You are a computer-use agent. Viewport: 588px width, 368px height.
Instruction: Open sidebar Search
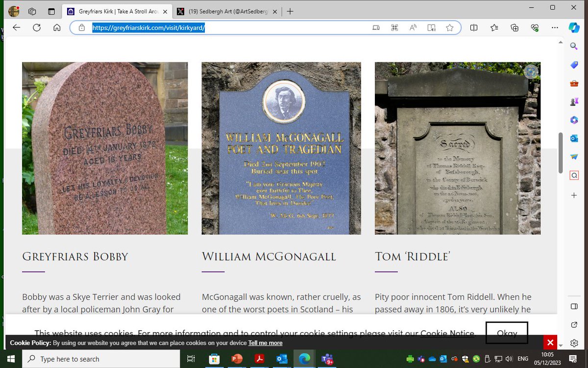574,46
